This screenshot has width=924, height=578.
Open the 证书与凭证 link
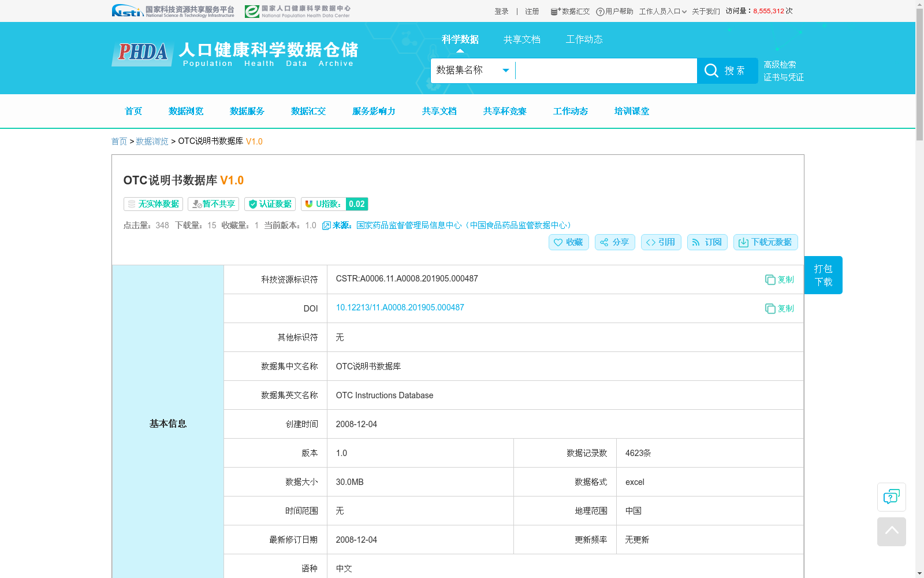[784, 77]
